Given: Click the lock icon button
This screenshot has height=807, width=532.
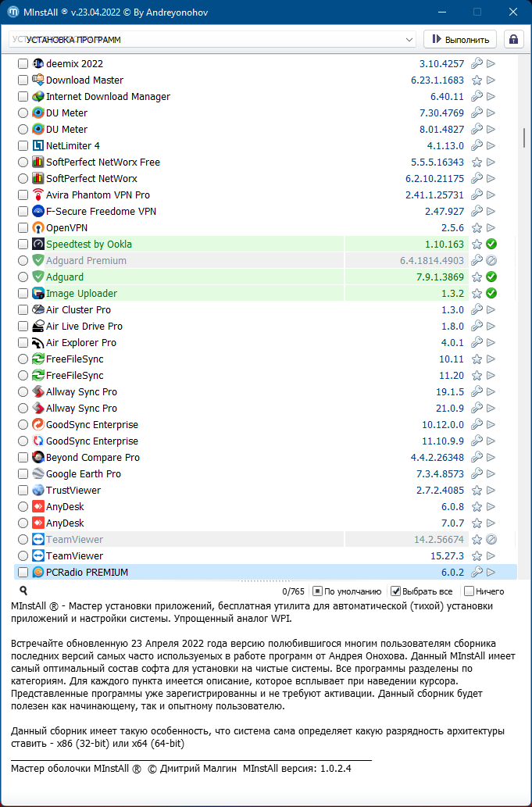Looking at the screenshot, I should coord(513,39).
